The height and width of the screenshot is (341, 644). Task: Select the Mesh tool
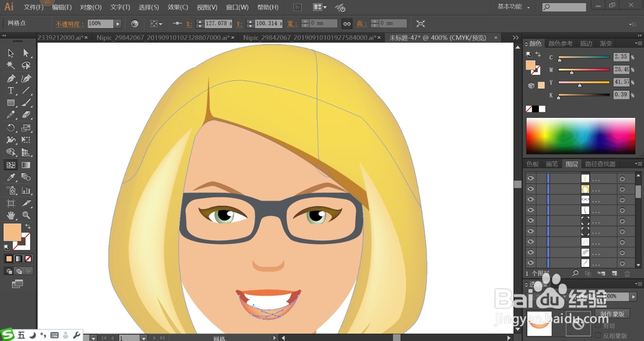pyautogui.click(x=11, y=165)
